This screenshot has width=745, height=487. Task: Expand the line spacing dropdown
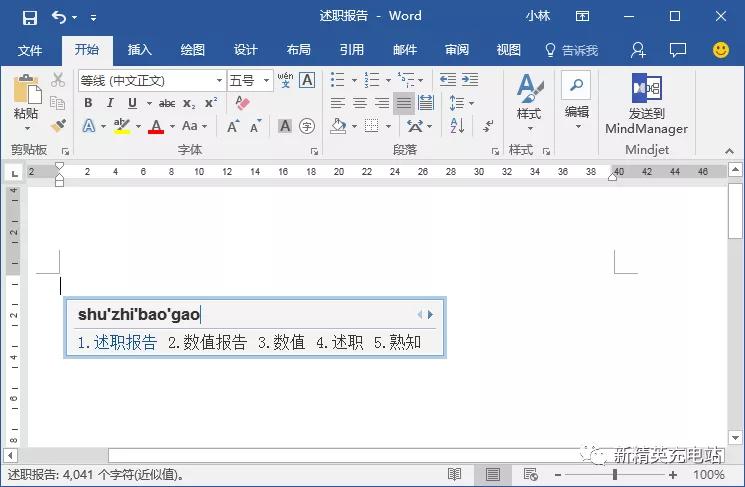(471, 103)
